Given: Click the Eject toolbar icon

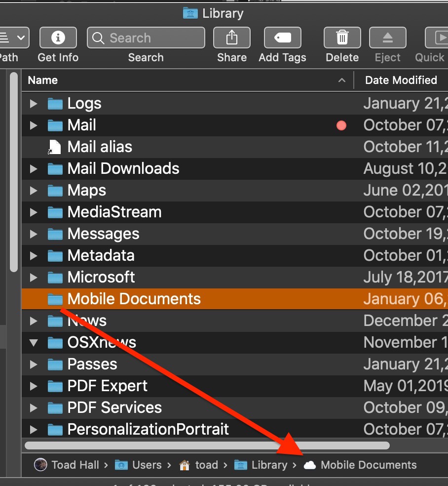Looking at the screenshot, I should tap(387, 38).
